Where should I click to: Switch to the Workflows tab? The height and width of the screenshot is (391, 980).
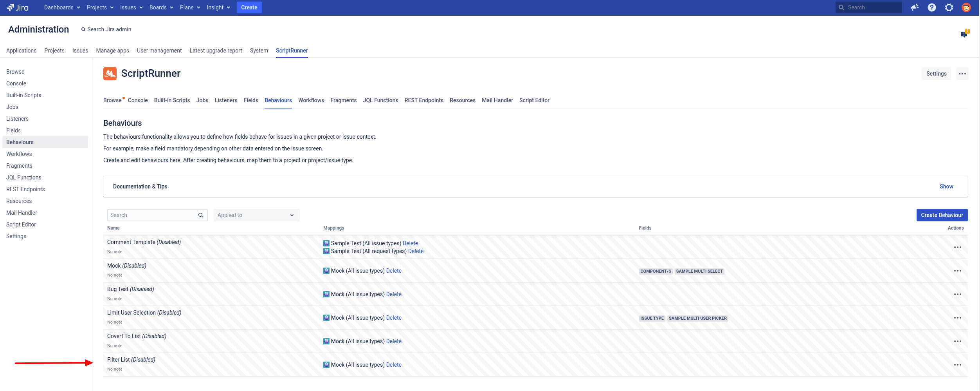pyautogui.click(x=311, y=100)
